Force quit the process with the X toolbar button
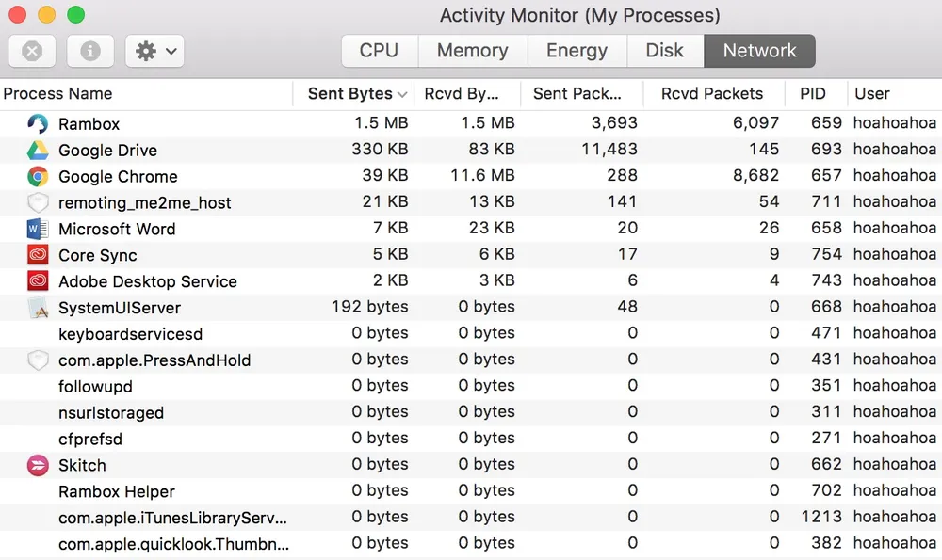Viewport: 942px width, 560px height. click(32, 51)
